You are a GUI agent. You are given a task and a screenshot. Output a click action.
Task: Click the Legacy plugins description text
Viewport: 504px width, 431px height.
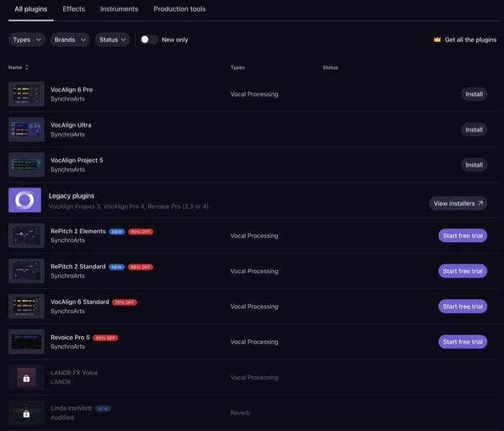(129, 207)
